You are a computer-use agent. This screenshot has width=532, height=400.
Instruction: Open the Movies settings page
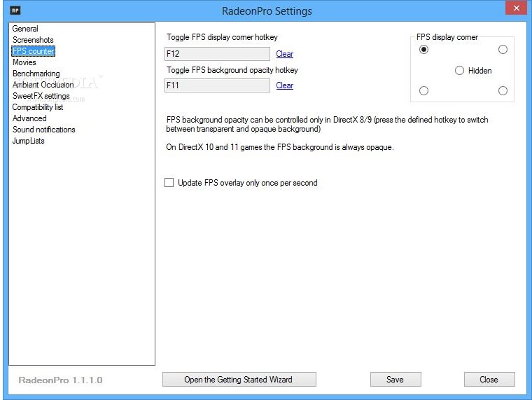(24, 62)
